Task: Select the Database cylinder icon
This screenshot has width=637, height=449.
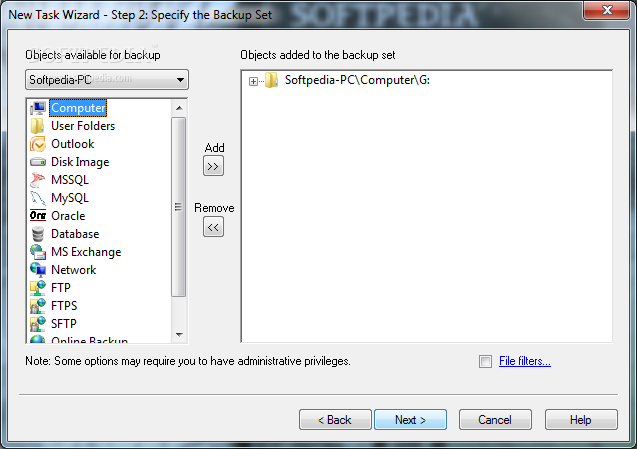Action: click(x=37, y=234)
